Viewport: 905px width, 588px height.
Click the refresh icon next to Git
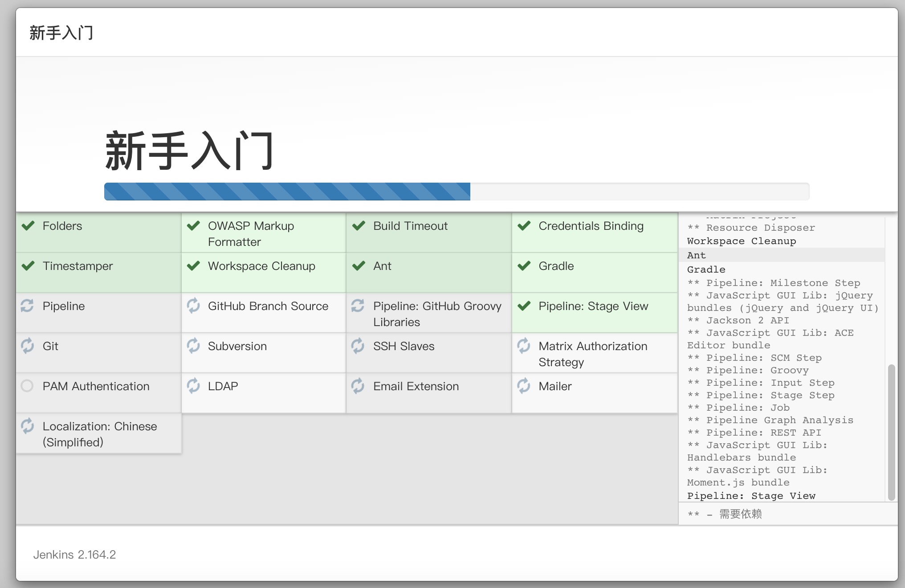click(x=27, y=346)
